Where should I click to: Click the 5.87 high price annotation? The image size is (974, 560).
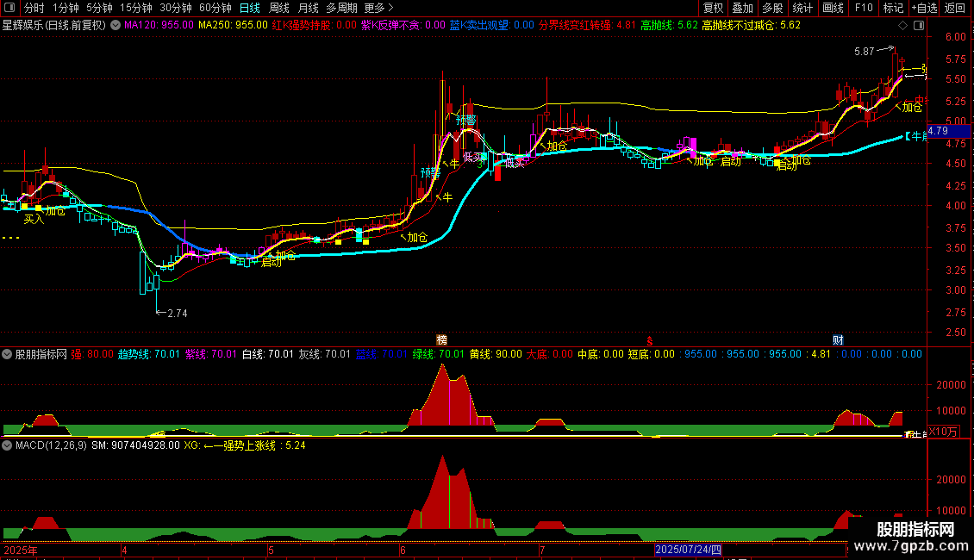pos(864,52)
